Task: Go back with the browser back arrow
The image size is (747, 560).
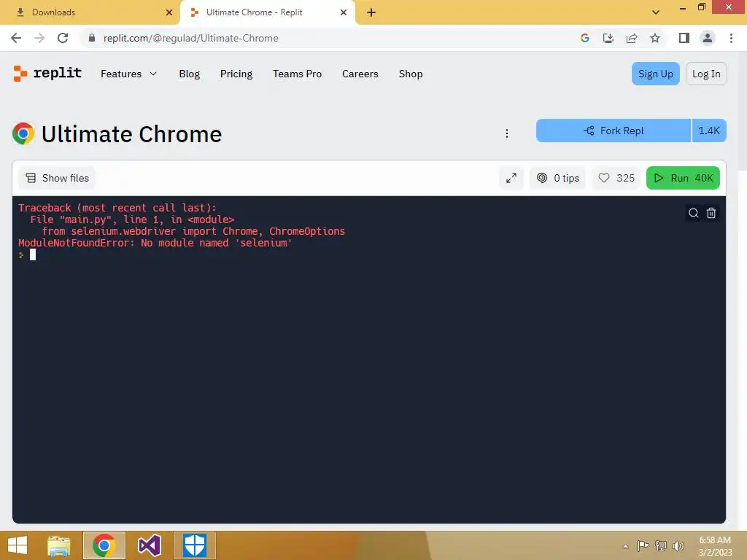Action: (x=16, y=38)
